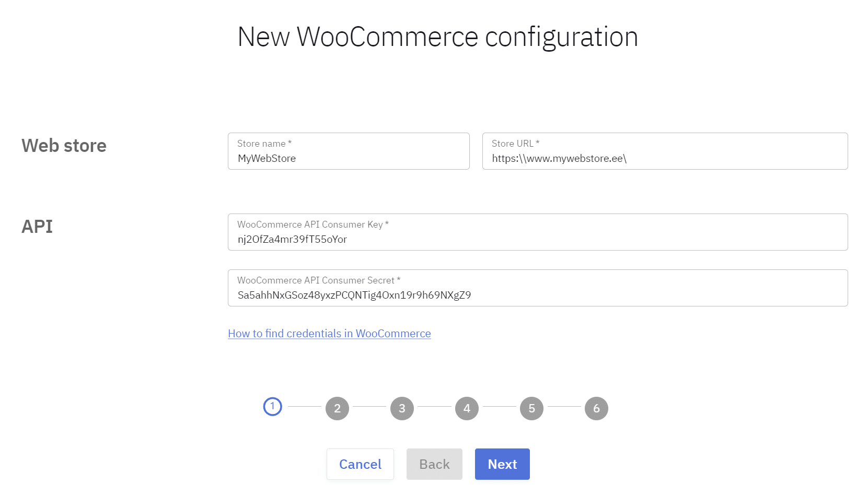Focus the Store URL input field
This screenshot has height=485, width=868.
[664, 158]
